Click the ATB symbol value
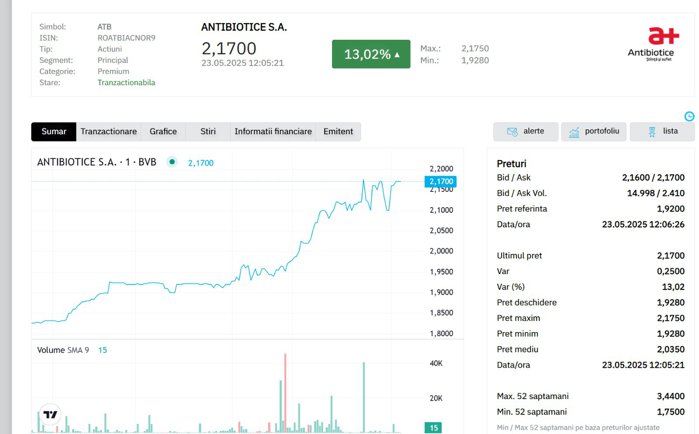 [x=104, y=27]
